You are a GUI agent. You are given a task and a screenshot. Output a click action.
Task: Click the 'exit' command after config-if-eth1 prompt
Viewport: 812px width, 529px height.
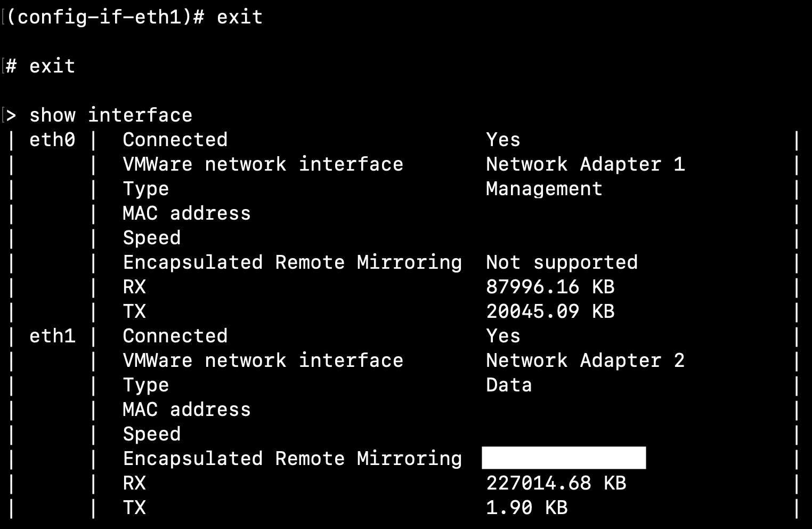(240, 17)
